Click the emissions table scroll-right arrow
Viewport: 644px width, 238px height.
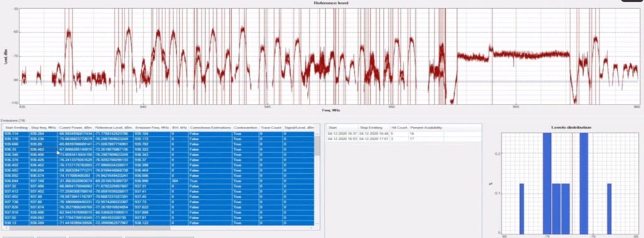[312, 228]
